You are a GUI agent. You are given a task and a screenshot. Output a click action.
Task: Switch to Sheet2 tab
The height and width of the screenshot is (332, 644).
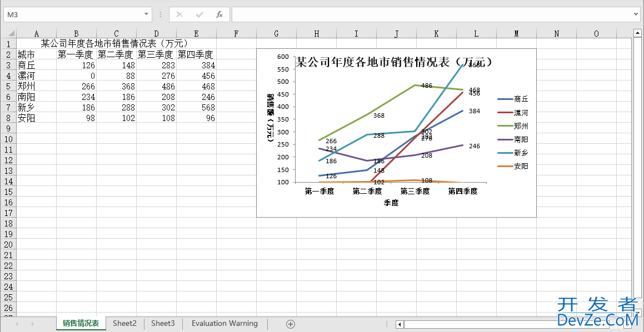click(x=125, y=323)
